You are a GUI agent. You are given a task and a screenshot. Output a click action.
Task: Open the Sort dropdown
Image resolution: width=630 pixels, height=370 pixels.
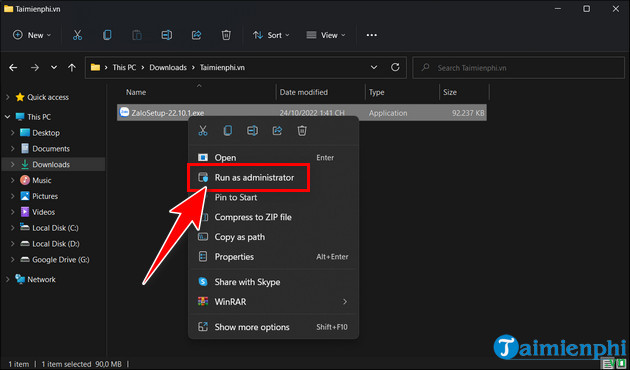[x=271, y=35]
